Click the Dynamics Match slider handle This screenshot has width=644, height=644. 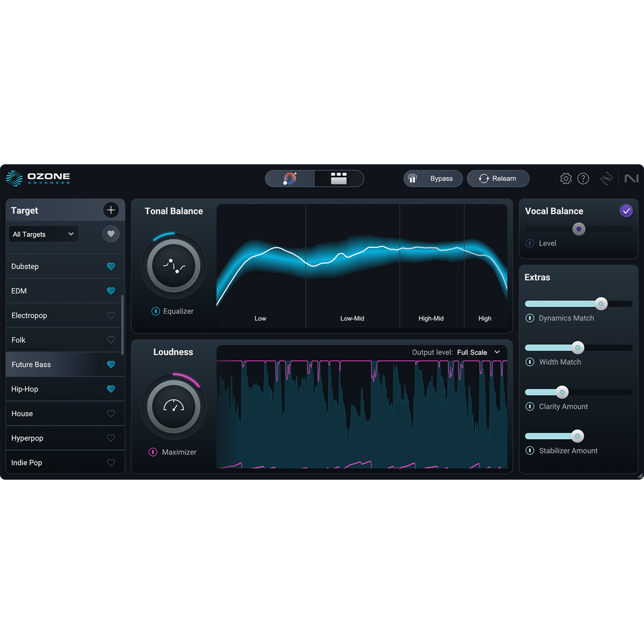[601, 304]
